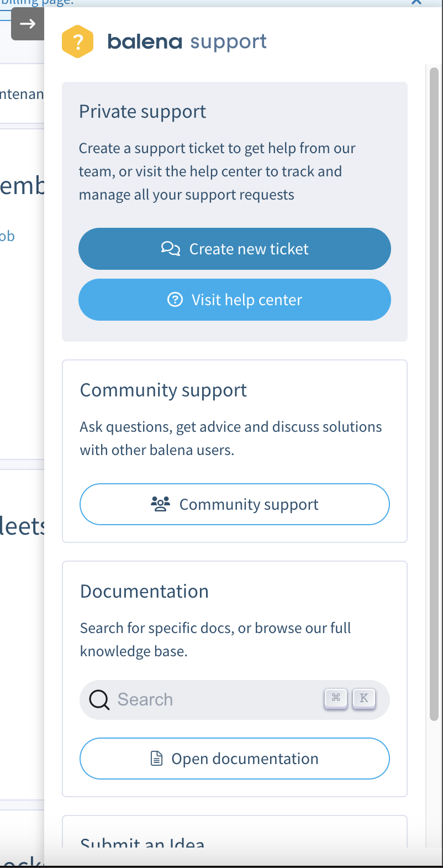Click the K key badge in the search bar

(x=364, y=698)
